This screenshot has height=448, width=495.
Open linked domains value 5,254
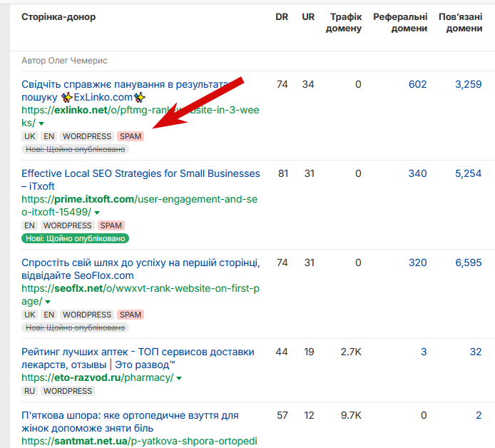click(x=468, y=173)
